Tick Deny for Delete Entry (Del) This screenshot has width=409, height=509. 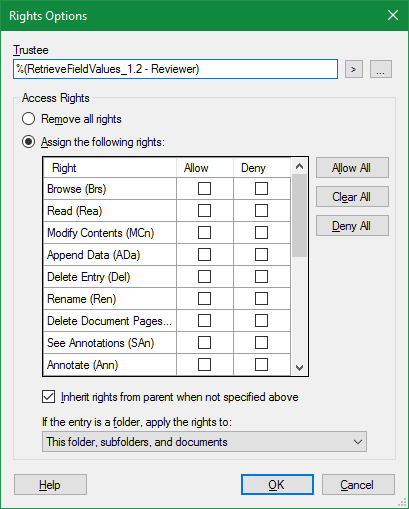[261, 277]
